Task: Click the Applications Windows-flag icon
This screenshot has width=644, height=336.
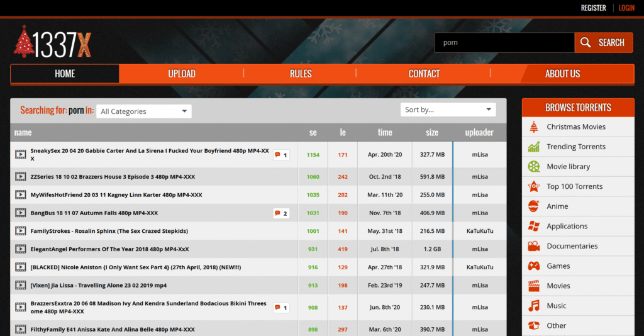Action: click(534, 226)
